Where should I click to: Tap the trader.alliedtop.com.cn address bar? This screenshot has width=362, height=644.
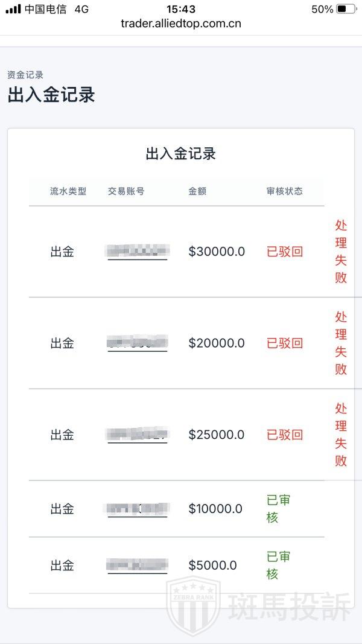tap(181, 24)
